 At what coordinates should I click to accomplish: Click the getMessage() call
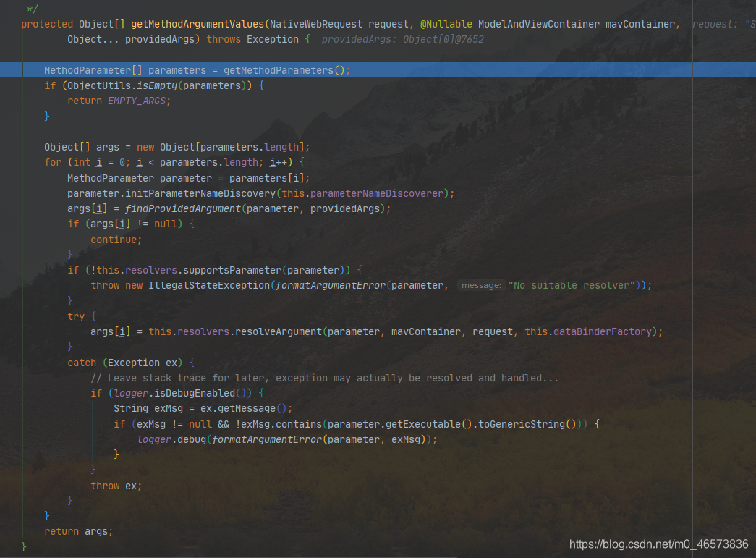(x=252, y=408)
